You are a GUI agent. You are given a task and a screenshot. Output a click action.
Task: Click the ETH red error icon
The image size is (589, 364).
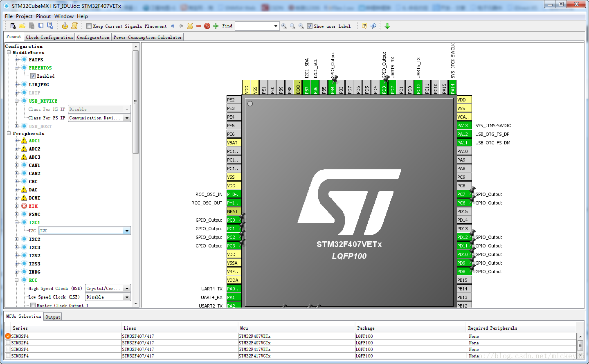click(24, 206)
